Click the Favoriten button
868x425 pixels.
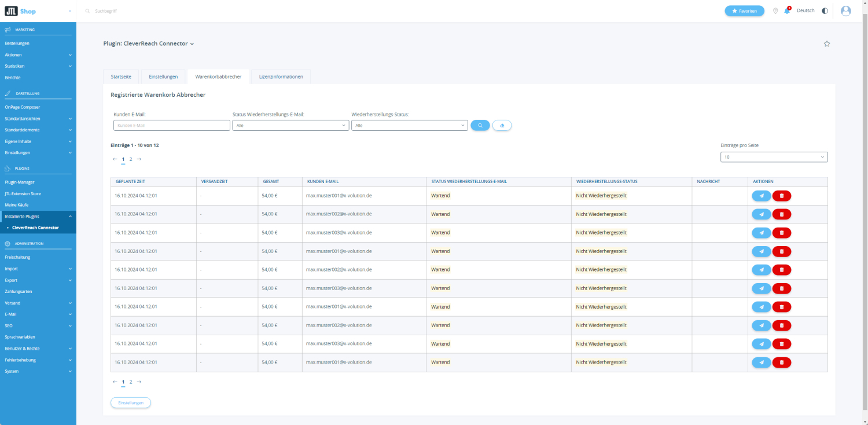(x=744, y=11)
